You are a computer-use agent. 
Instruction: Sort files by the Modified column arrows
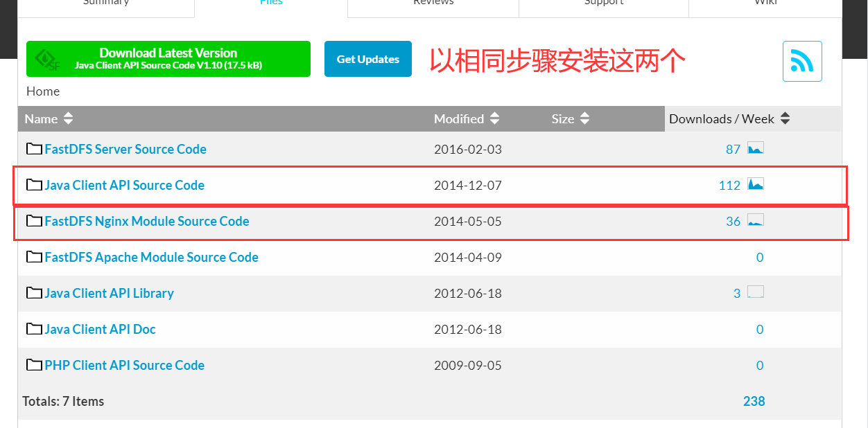(x=494, y=118)
